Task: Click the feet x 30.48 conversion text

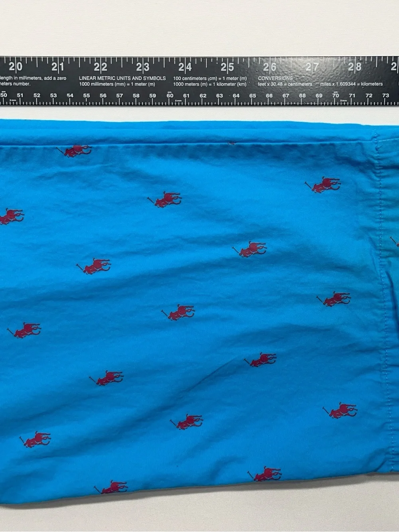Action: [x=285, y=84]
